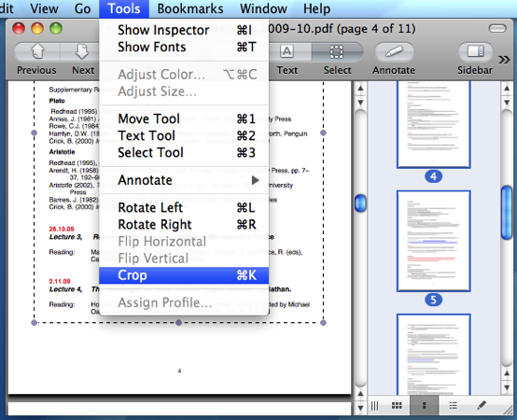Switch the sidebar to contact sheet grid view
517x420 pixels.
pyautogui.click(x=397, y=405)
